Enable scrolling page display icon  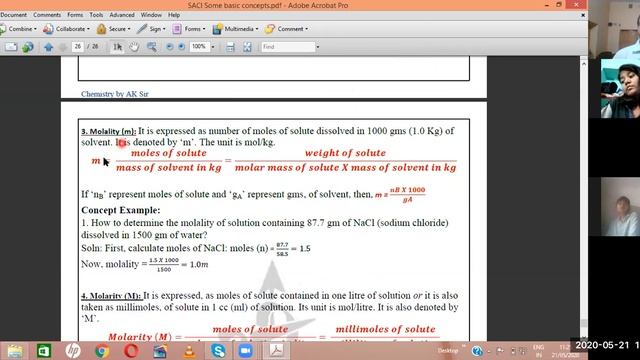tap(230, 47)
